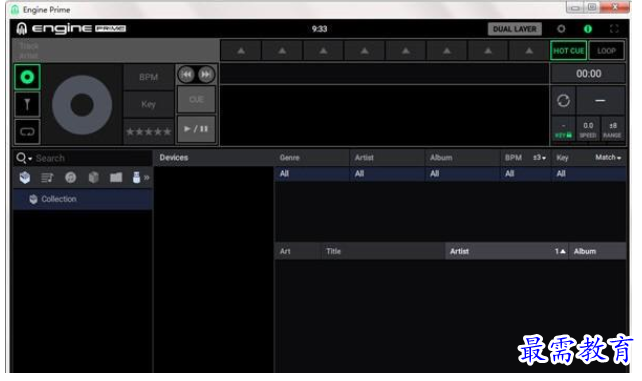Select All under Artist filter
The height and width of the screenshot is (381, 642).
[x=387, y=174]
